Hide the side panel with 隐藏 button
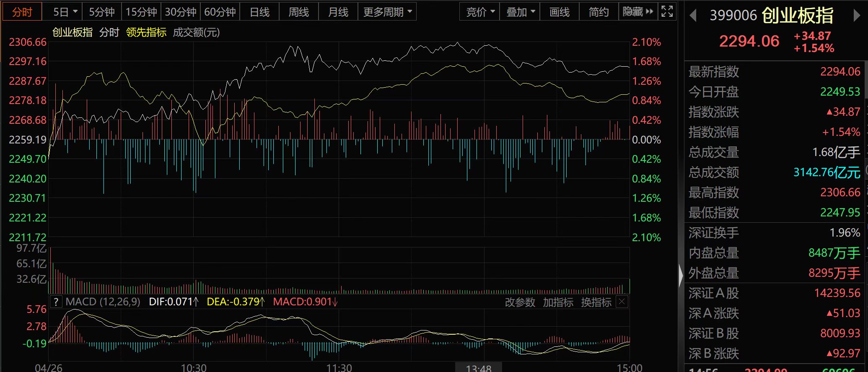The width and height of the screenshot is (868, 372). pyautogui.click(x=637, y=12)
